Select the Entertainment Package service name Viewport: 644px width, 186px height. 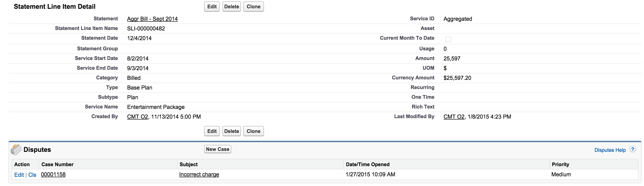(156, 107)
